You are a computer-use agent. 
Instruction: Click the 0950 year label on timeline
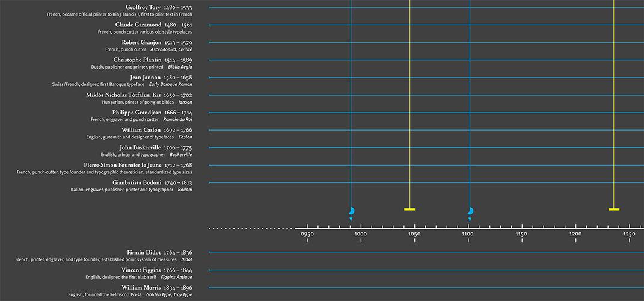pos(307,234)
